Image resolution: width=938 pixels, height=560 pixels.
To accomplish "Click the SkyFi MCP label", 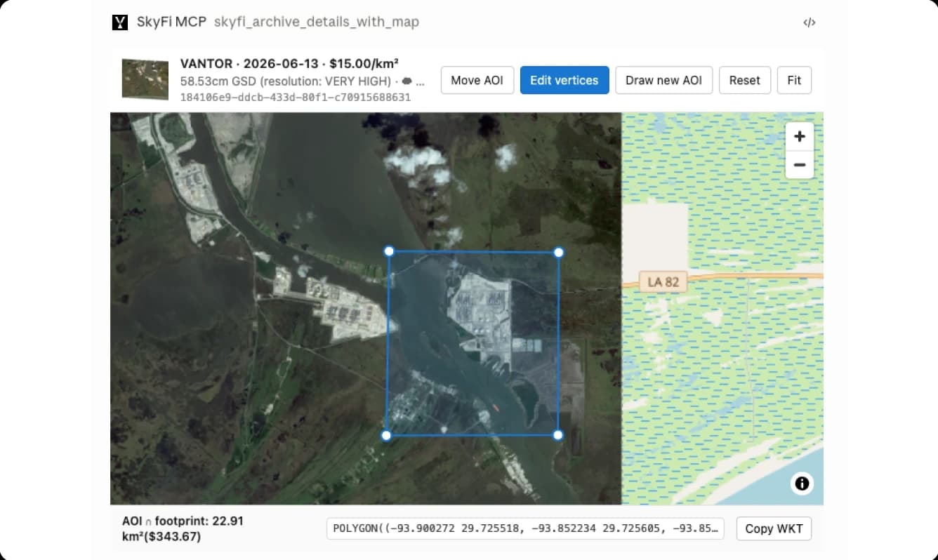I will (x=171, y=22).
